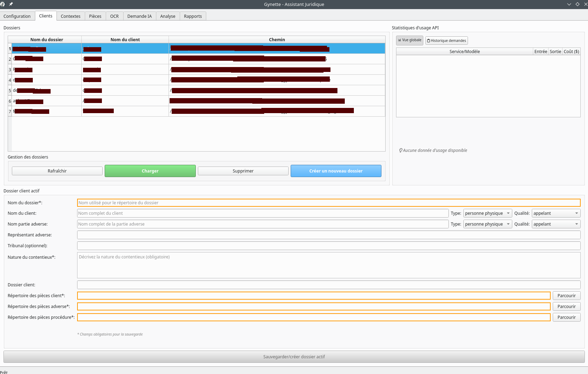Open the Qualité dropdown for Nom partie adverse
This screenshot has height=374, width=588.
point(556,224)
